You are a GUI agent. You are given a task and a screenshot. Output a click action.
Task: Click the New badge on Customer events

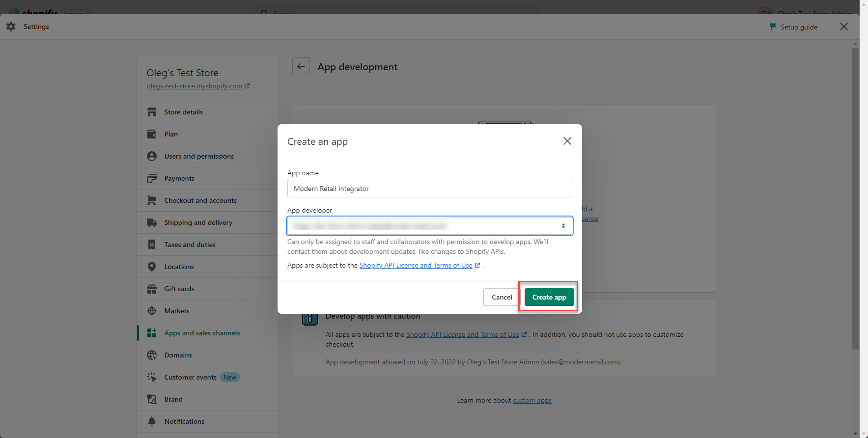click(x=229, y=377)
